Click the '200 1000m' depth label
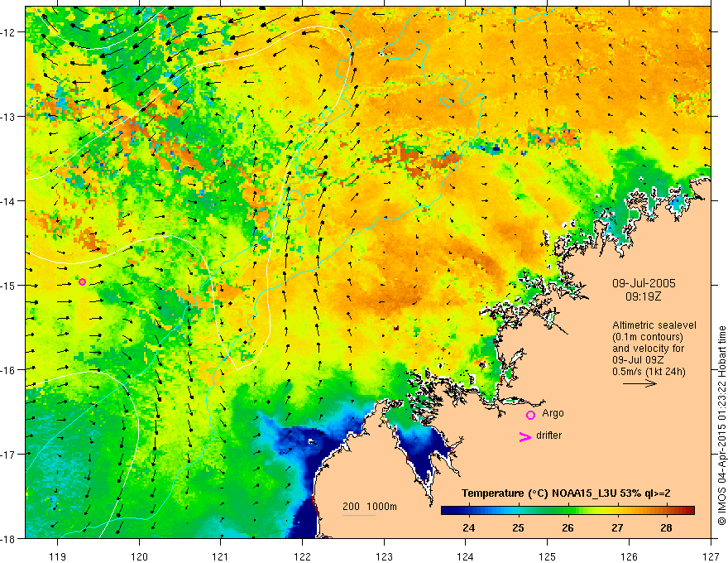Viewport: 728px width, 563px height. click(x=370, y=507)
